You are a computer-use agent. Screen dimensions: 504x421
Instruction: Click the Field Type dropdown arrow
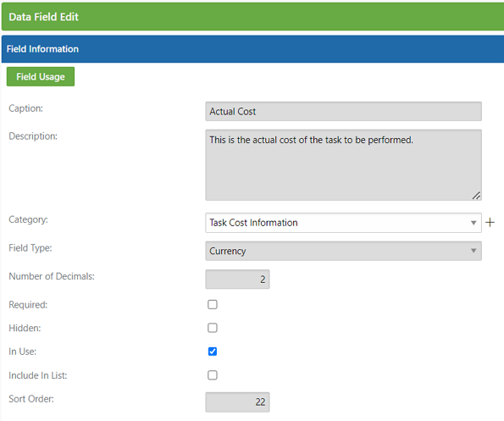coord(474,251)
